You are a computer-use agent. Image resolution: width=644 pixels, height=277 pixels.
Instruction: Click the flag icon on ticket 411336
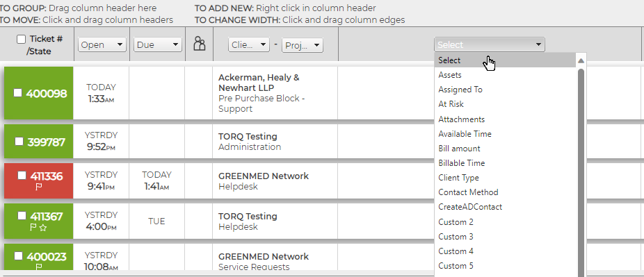coord(39,187)
